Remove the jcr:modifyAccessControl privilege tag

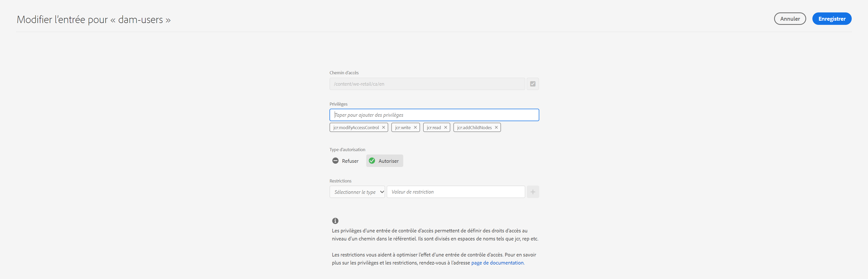click(x=384, y=128)
